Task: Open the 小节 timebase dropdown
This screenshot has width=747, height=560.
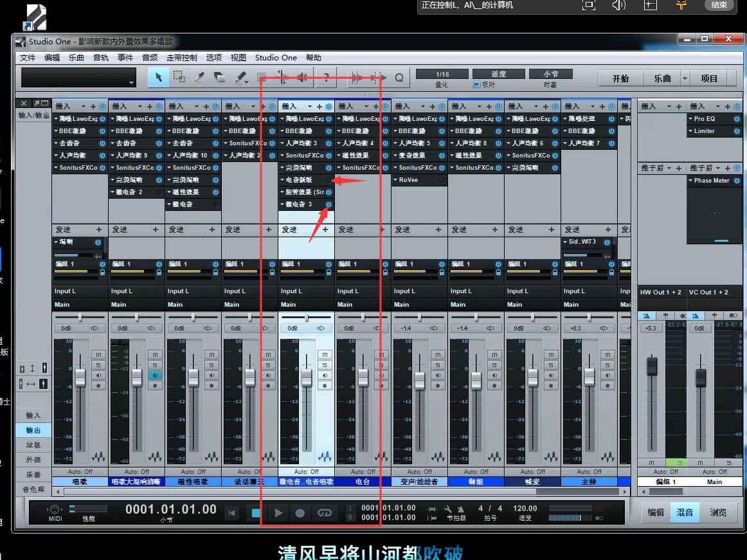Action: click(551, 74)
